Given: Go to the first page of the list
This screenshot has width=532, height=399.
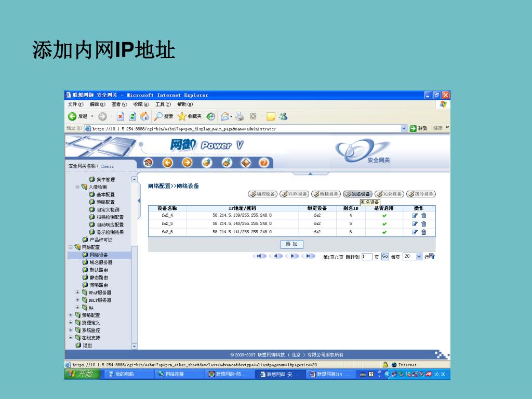Looking at the screenshot, I should point(260,256).
